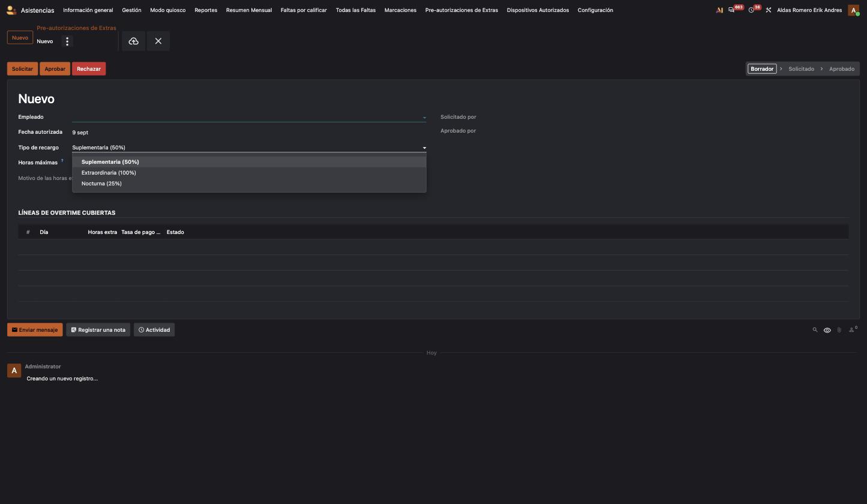Screen dimensions: 867x504
Task: Open the activities clock icon with badge
Action: pos(751,10)
